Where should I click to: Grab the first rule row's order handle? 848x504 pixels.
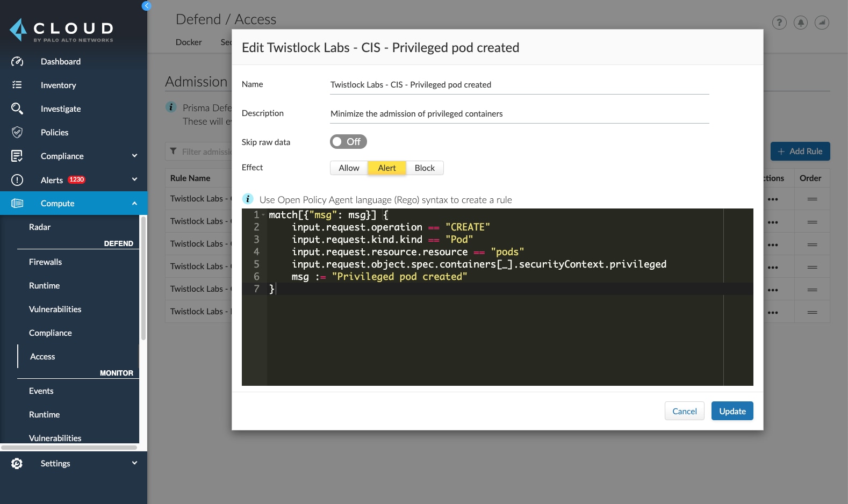[x=812, y=199]
